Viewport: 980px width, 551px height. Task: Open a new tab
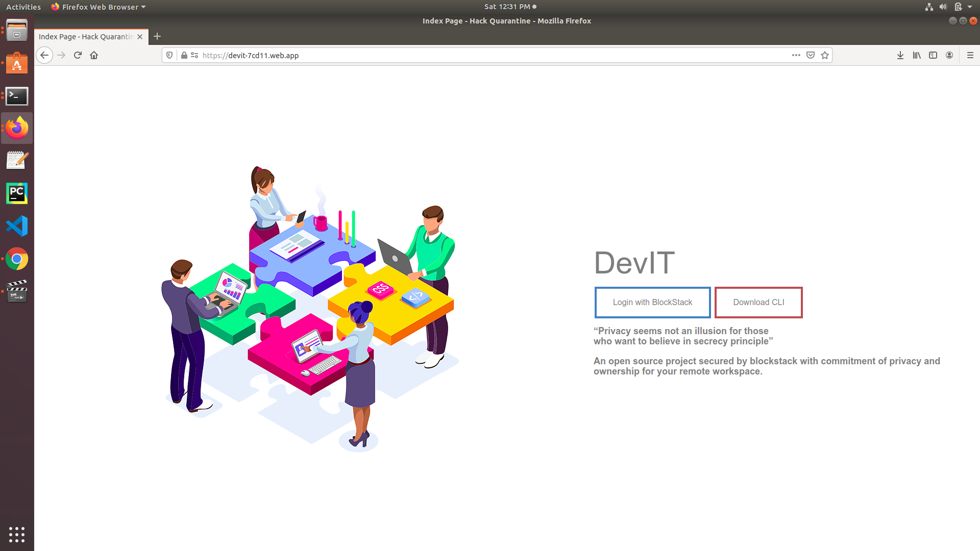pos(157,36)
